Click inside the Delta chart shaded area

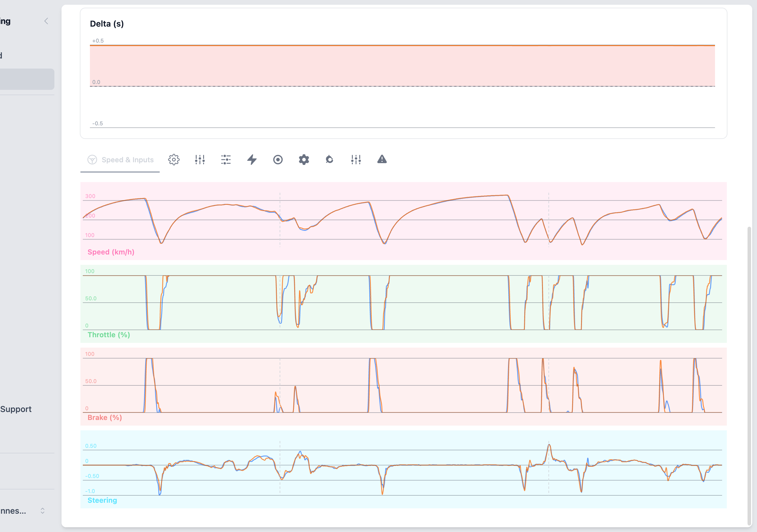402,66
